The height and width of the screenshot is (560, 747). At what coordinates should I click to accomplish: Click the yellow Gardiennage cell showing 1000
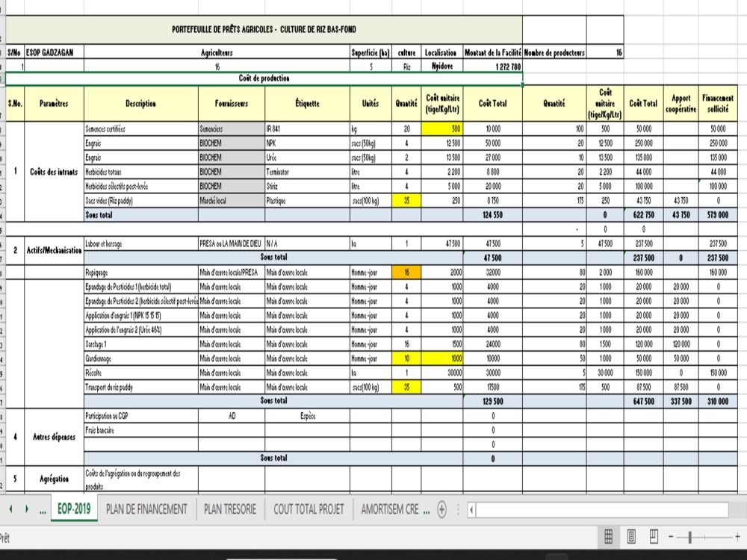443,358
